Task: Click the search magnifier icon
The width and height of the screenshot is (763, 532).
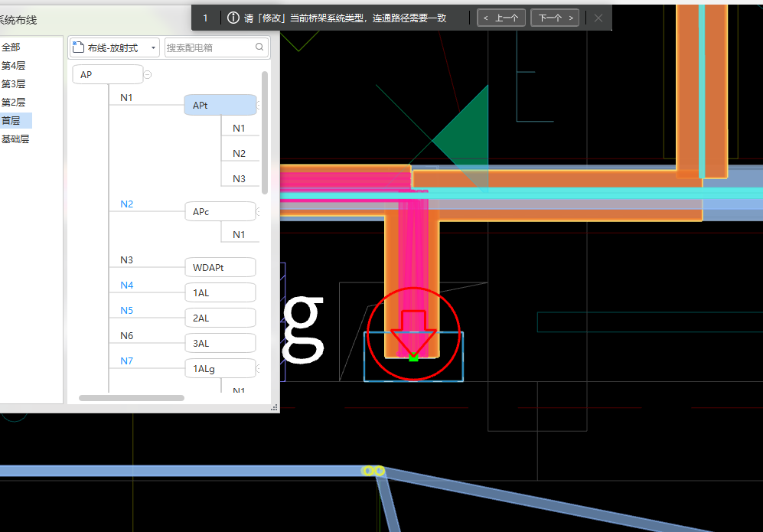Action: tap(259, 47)
